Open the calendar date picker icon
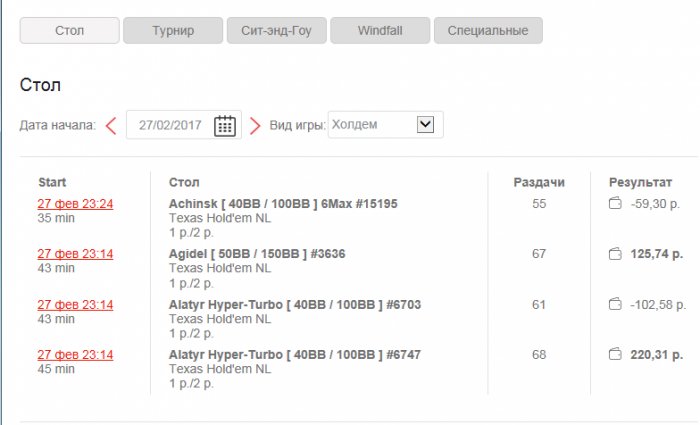Image resolution: width=700 pixels, height=425 pixels. [226, 126]
